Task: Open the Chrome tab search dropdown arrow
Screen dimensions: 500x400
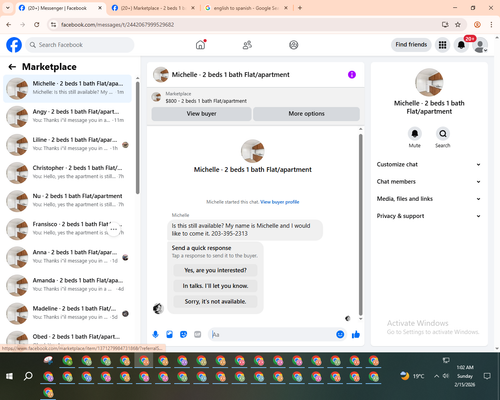Action: 8,8
